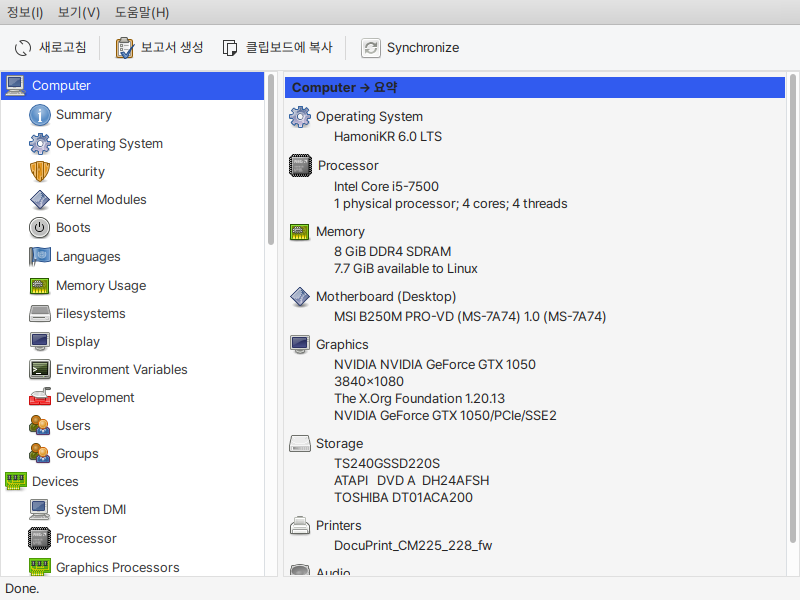The image size is (800, 600).
Task: Open the Filesystems sidebar item
Action: click(90, 314)
